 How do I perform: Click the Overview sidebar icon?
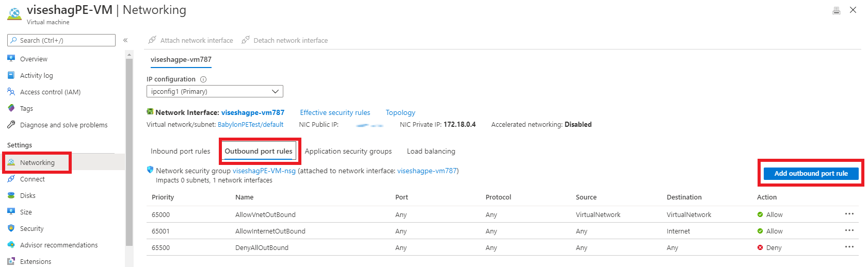[x=11, y=59]
